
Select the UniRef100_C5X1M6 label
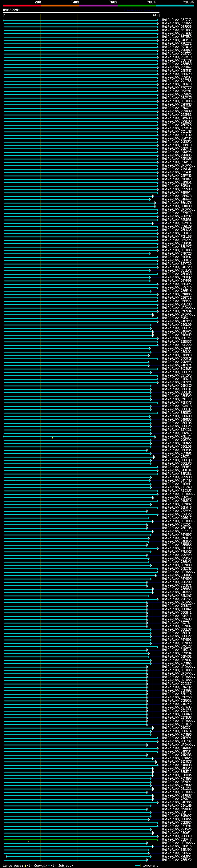point(176,131)
